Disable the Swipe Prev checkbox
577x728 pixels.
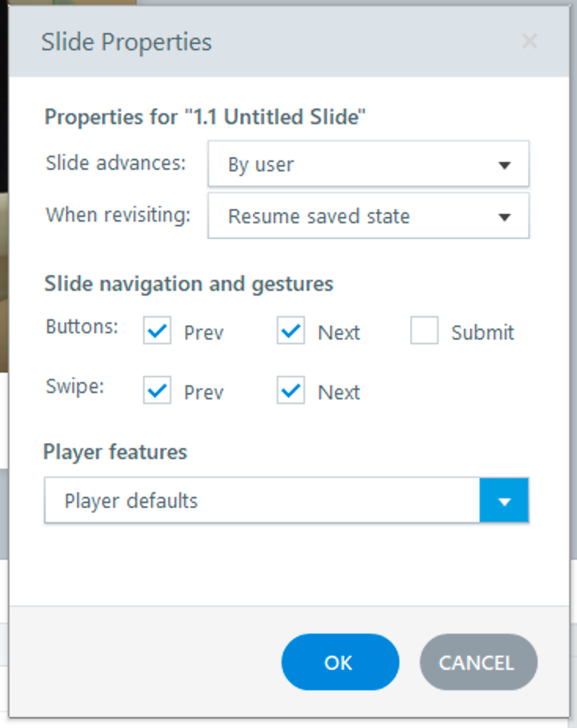point(157,392)
